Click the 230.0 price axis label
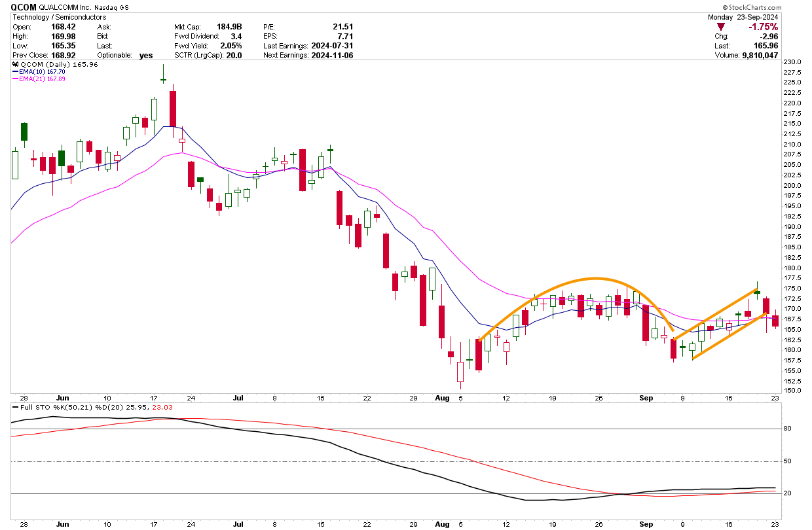Image resolution: width=812 pixels, height=530 pixels. tap(794, 62)
